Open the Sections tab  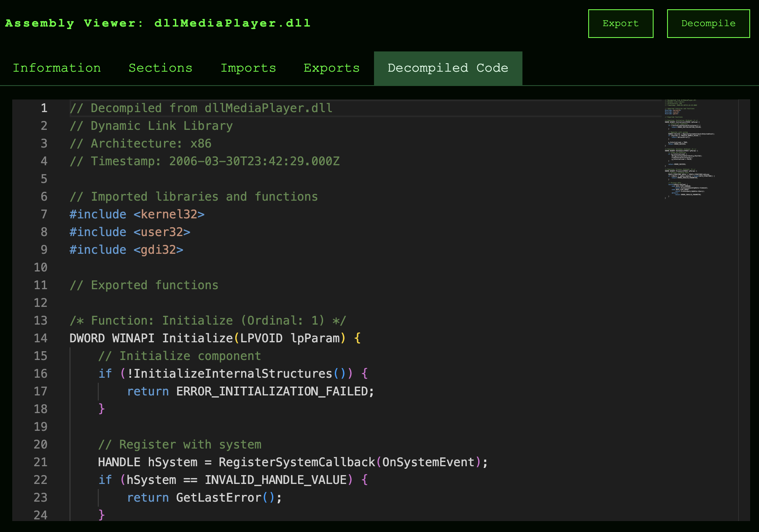coord(160,68)
